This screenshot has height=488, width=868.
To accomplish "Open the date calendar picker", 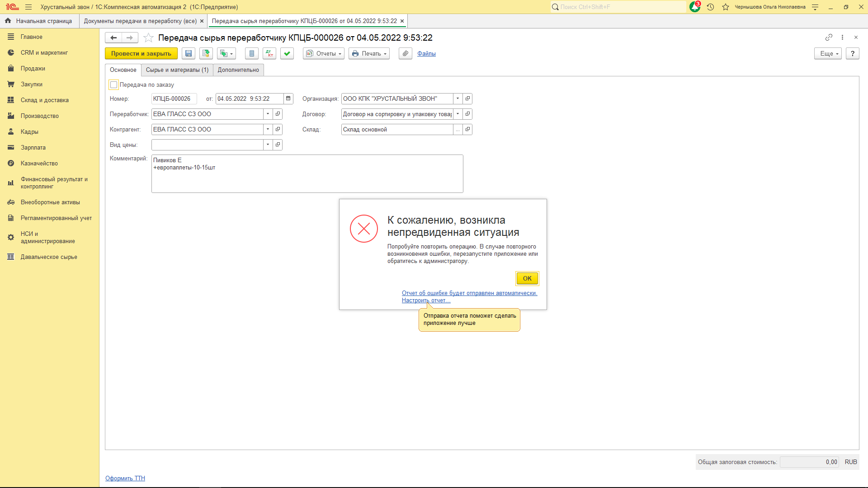I will coord(288,99).
